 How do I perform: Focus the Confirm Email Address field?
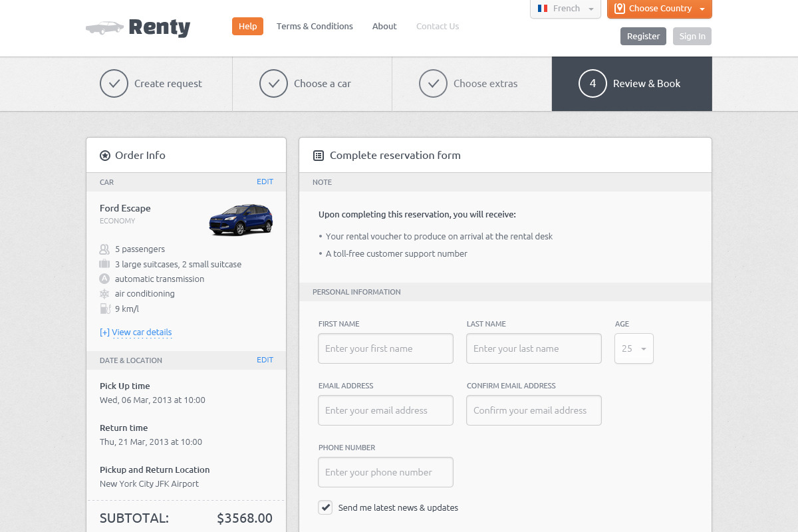tap(534, 410)
